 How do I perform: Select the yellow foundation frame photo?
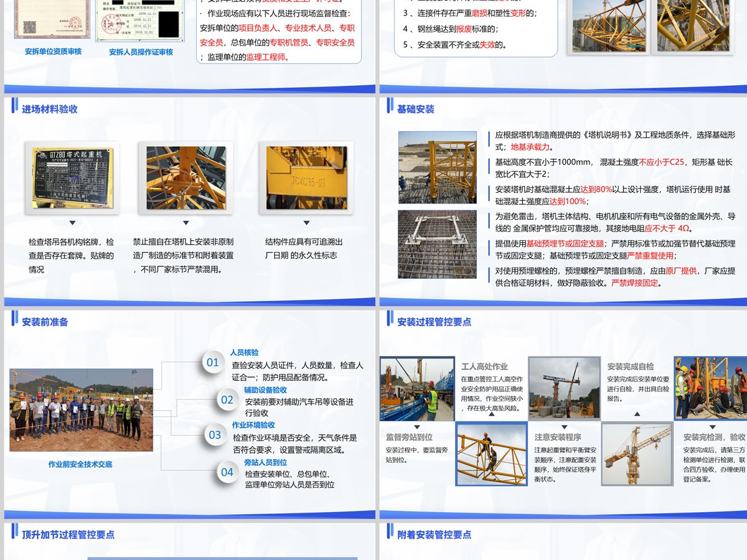point(438,167)
